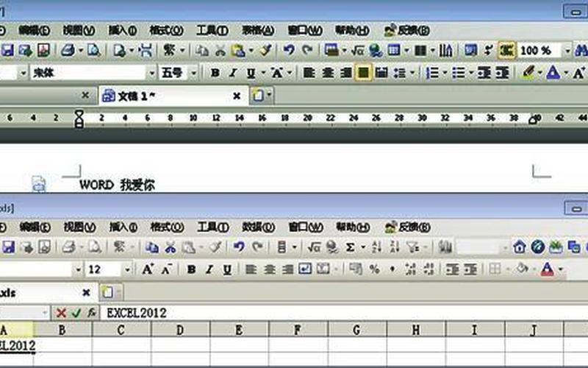Click the document text highlight color button

tap(528, 72)
